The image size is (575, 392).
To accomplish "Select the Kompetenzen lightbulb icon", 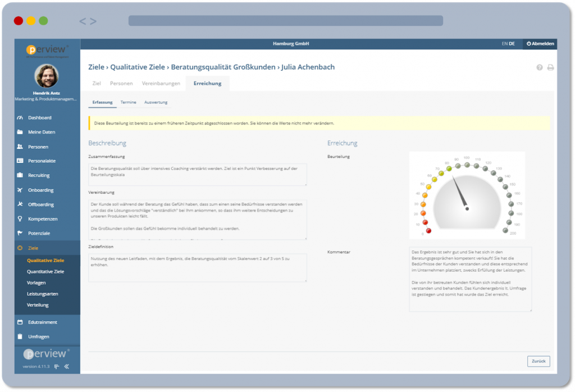I will (20, 218).
